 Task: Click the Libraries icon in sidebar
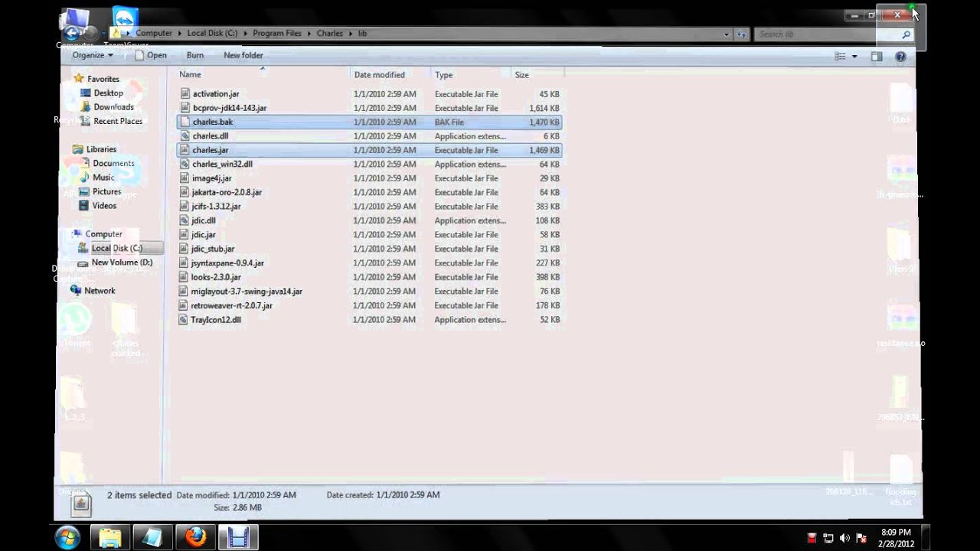(x=78, y=149)
